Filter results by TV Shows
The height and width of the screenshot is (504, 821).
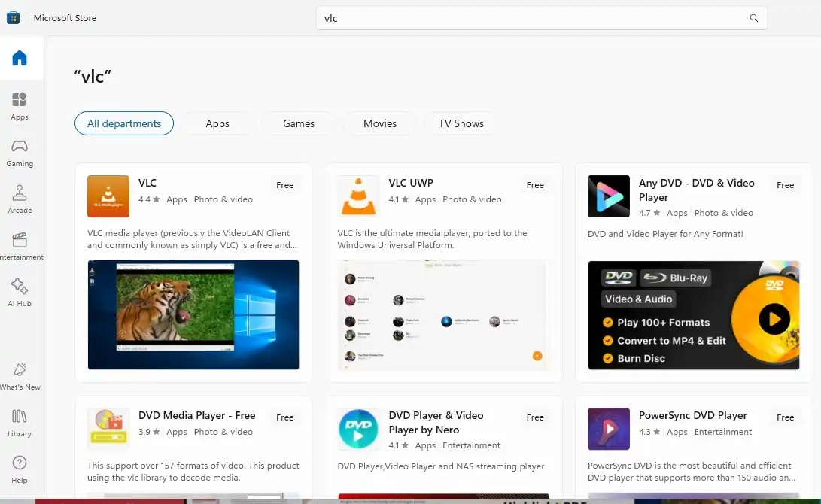pos(461,123)
